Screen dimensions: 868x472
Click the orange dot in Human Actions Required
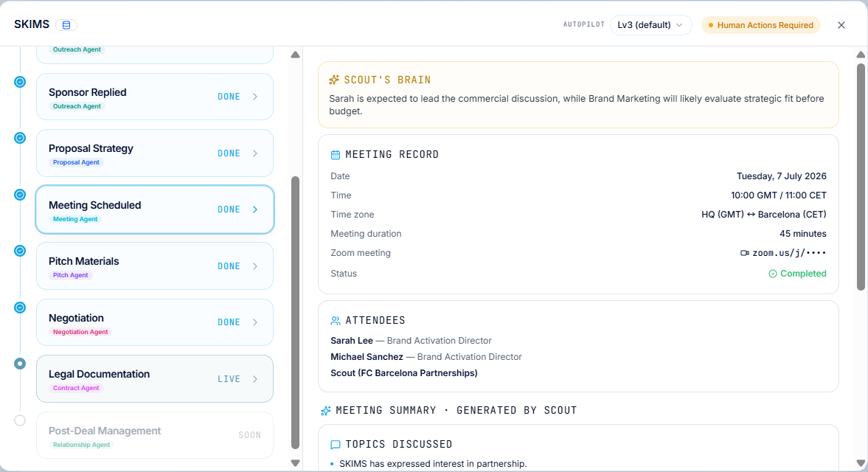711,26
